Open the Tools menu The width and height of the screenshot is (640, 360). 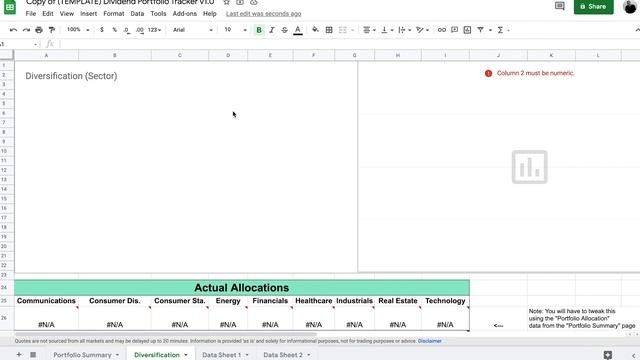pos(158,13)
